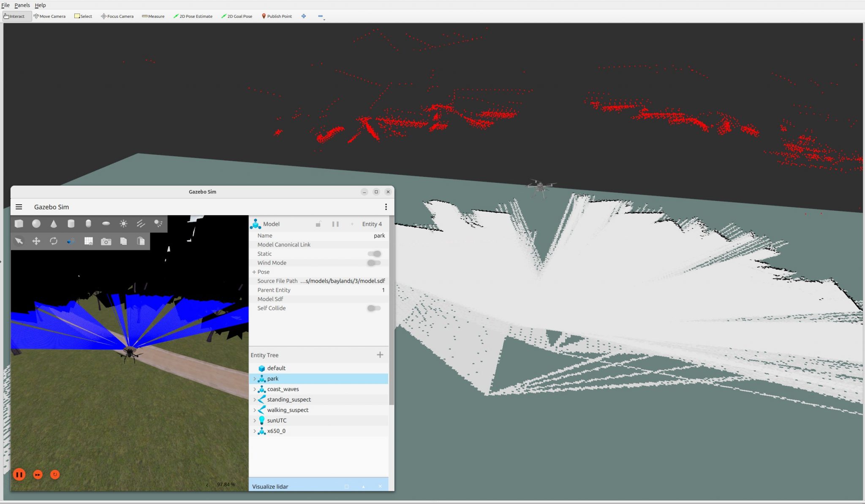Expand the Pose section
Image resolution: width=865 pixels, height=504 pixels.
pos(254,272)
